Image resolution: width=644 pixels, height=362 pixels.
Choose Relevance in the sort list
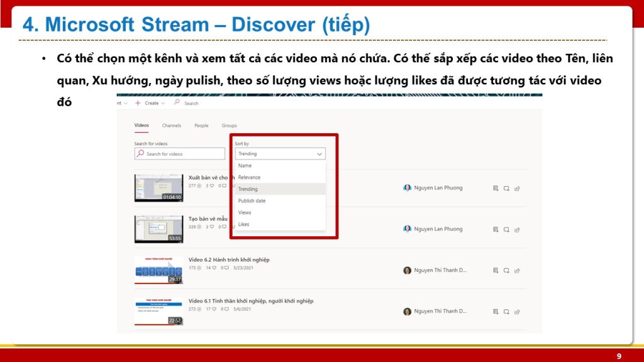(x=280, y=177)
